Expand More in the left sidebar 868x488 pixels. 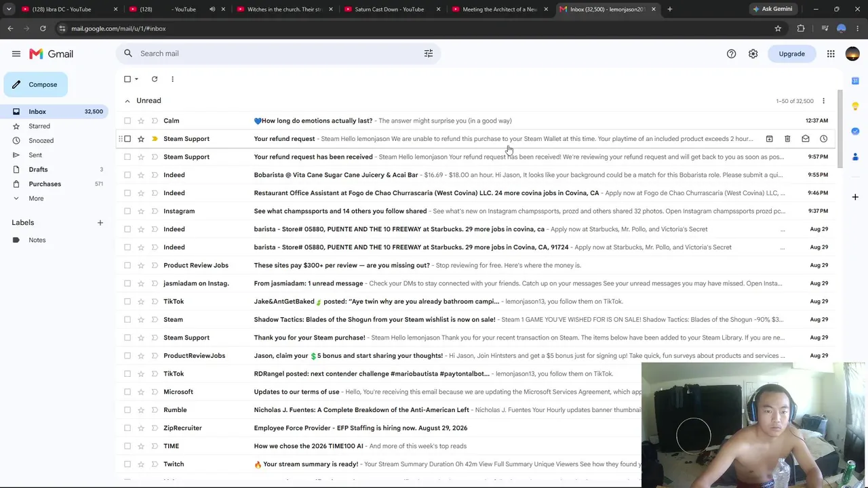(36, 199)
